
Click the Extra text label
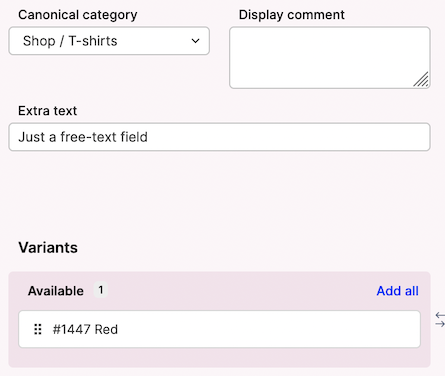[48, 111]
